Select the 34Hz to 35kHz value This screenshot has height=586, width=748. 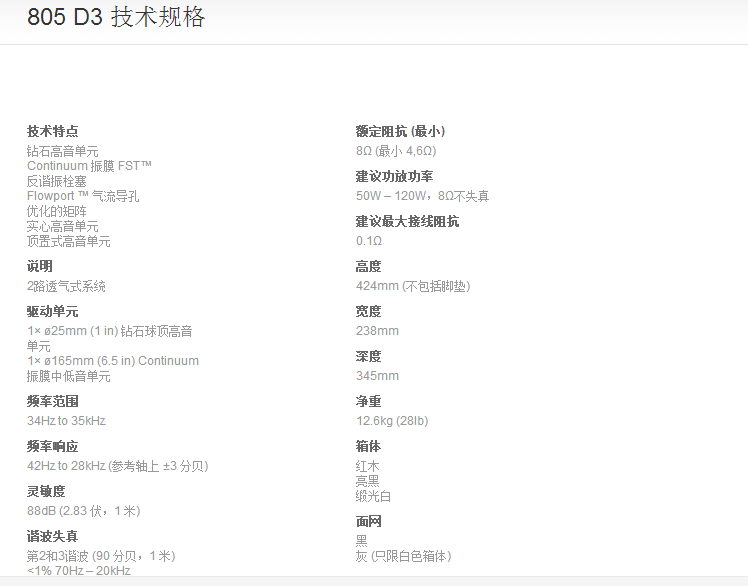tap(66, 421)
